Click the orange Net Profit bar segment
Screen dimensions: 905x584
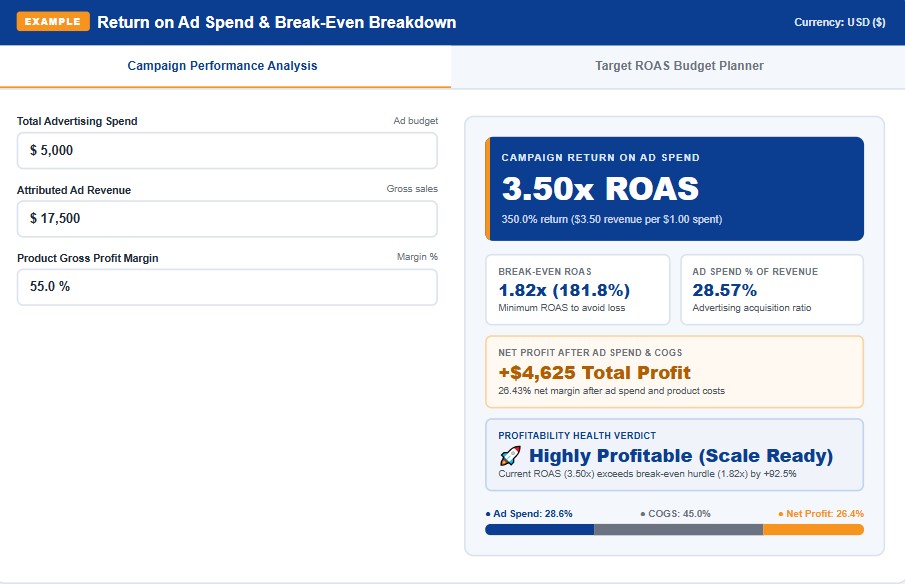tap(813, 529)
